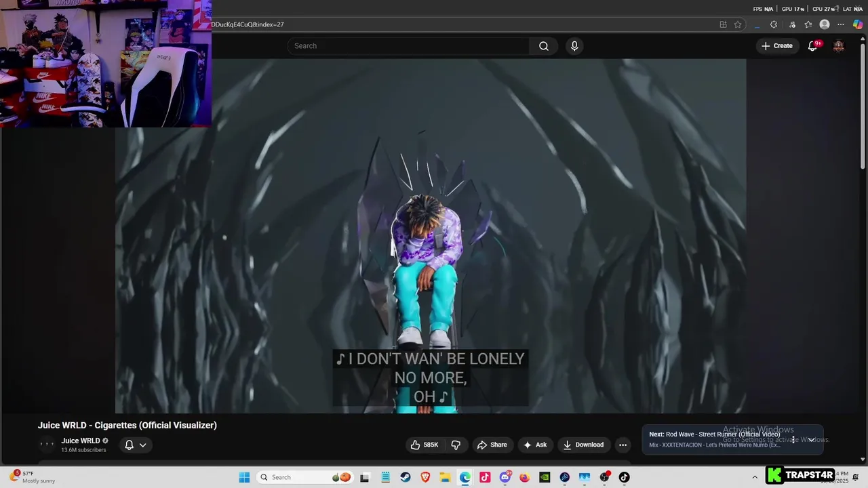Like the video showing 585K likes
868x488 pixels.
pos(425,445)
